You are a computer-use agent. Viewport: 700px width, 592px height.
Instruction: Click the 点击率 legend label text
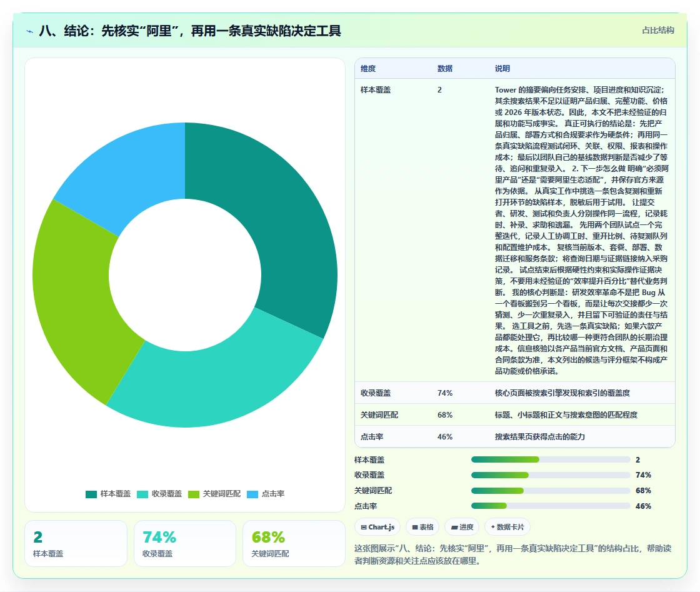point(272,494)
